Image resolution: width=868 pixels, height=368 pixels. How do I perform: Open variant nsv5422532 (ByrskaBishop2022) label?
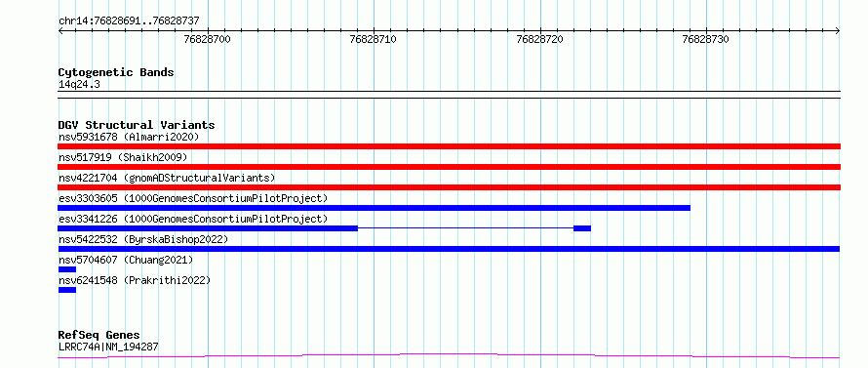142,239
